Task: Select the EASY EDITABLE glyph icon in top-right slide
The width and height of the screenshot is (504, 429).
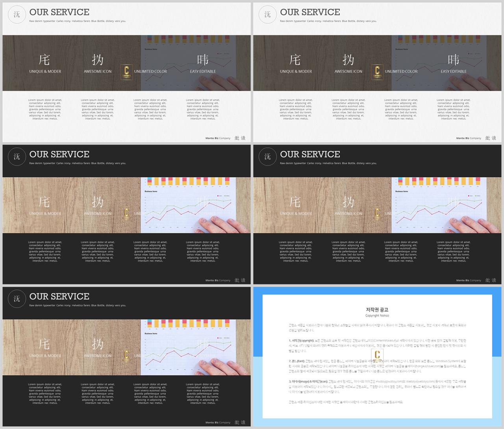Action: (x=454, y=60)
